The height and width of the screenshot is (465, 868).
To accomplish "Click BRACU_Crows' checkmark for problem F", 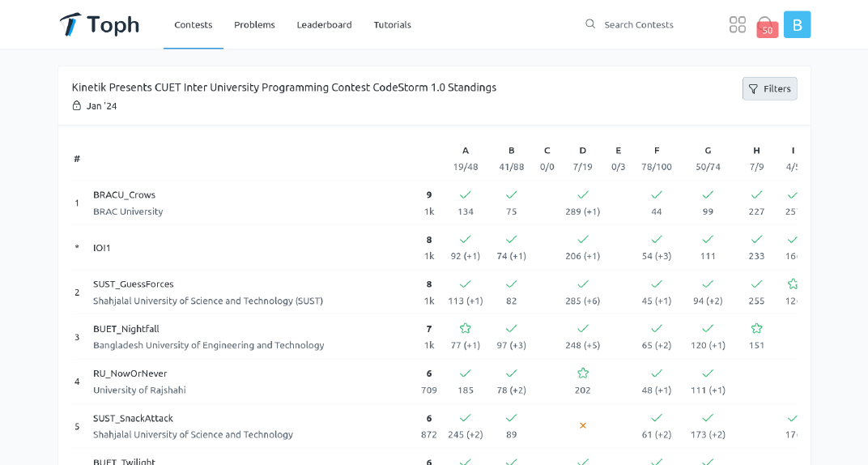I will (657, 194).
